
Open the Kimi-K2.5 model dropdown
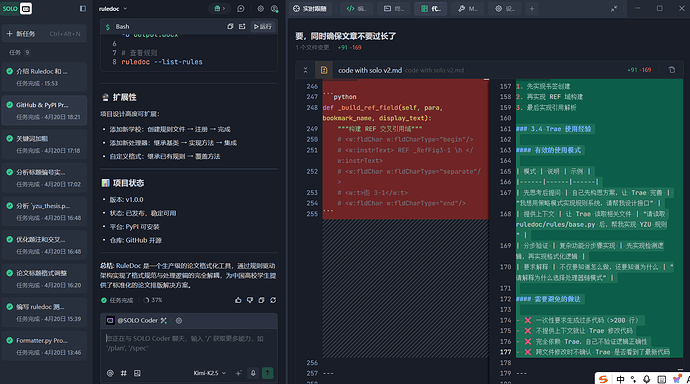point(209,373)
